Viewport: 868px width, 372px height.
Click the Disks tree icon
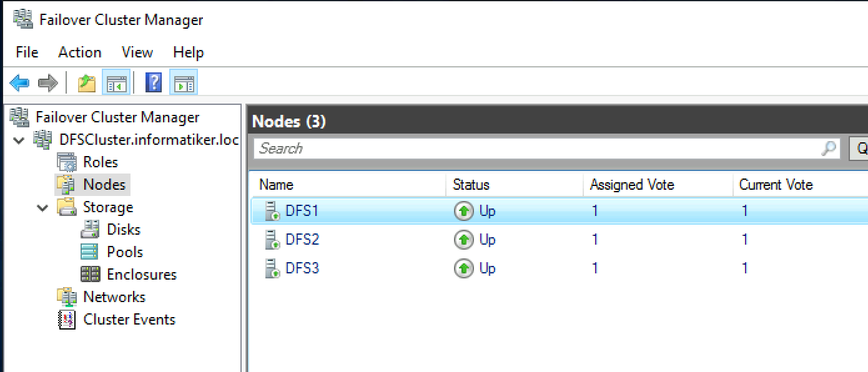click(90, 230)
